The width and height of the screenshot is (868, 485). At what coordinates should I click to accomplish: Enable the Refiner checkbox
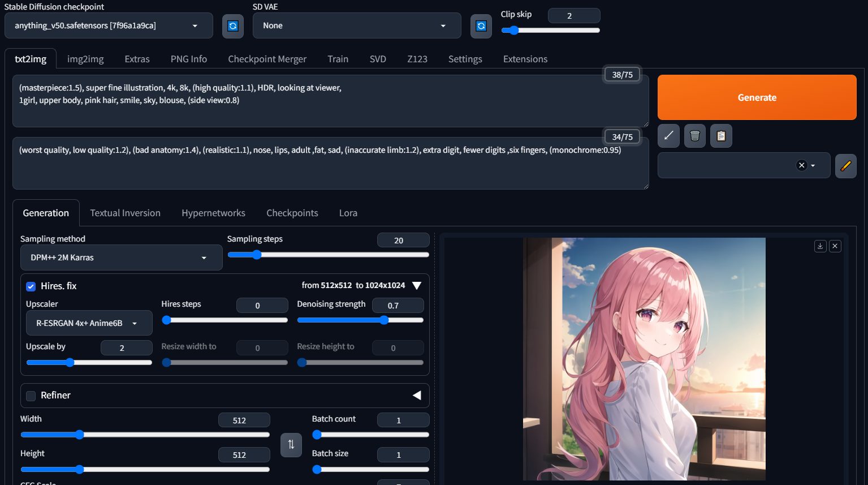point(31,396)
